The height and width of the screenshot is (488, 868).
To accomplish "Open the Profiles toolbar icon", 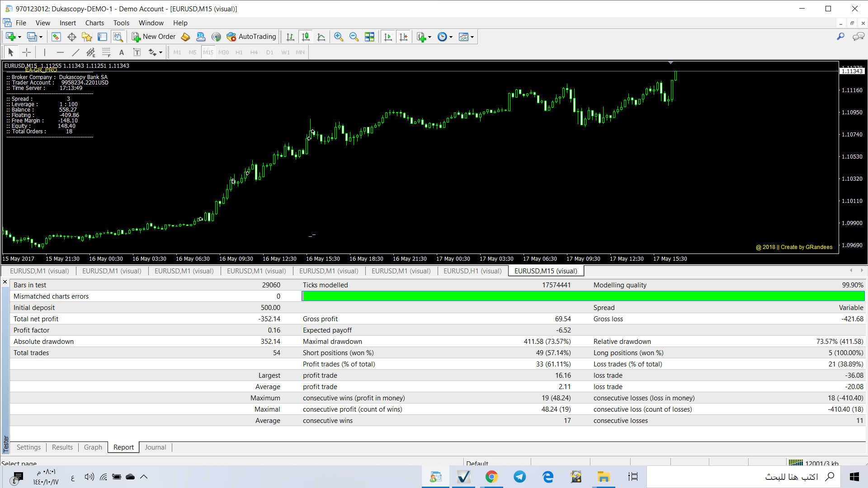I will click(x=32, y=37).
